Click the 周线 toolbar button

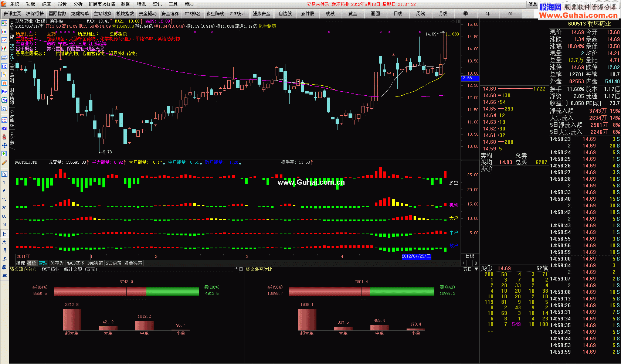pos(420,14)
